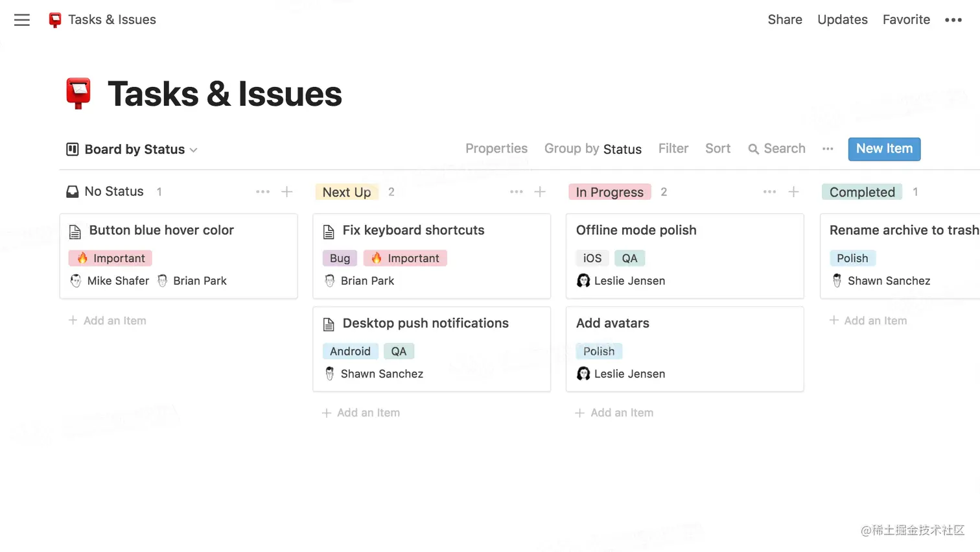980x552 pixels.
Task: Open the No Status column options dots
Action: [x=262, y=192]
